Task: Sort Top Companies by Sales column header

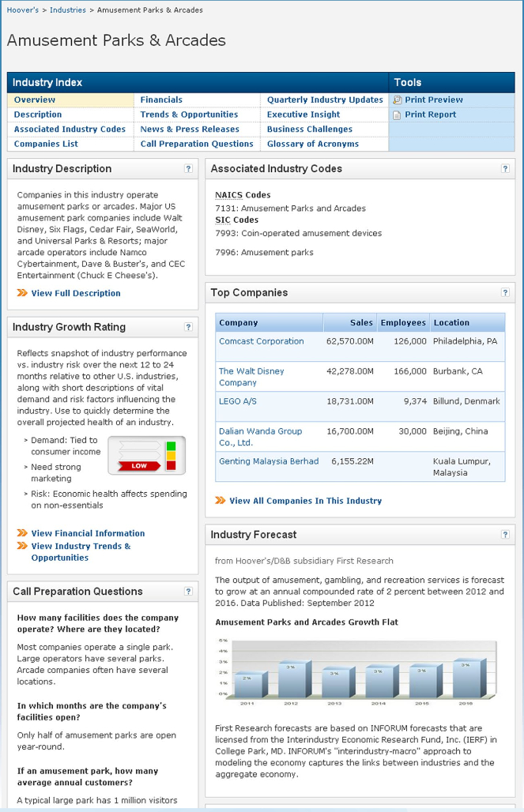Action: [x=361, y=322]
